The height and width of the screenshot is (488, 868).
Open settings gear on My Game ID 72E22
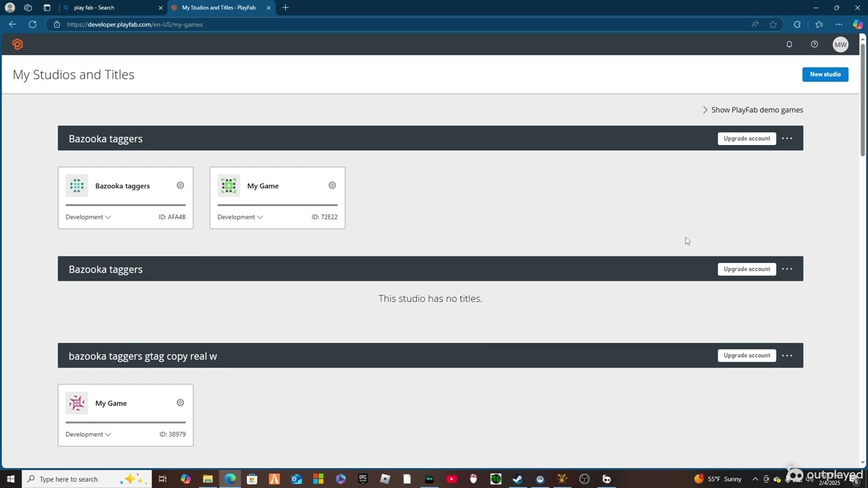pyautogui.click(x=332, y=185)
